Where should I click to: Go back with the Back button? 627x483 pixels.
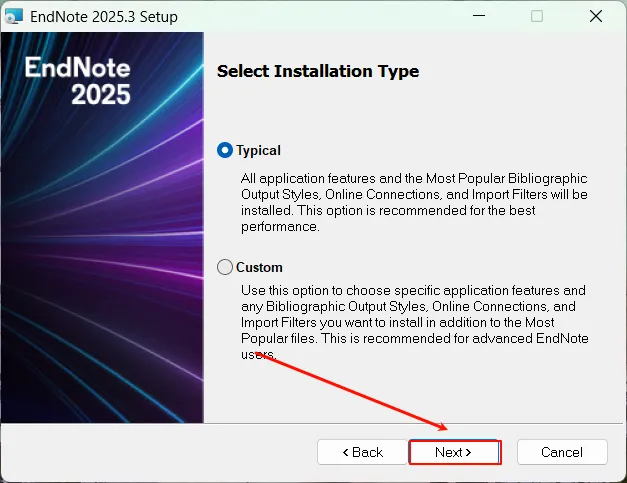click(362, 452)
